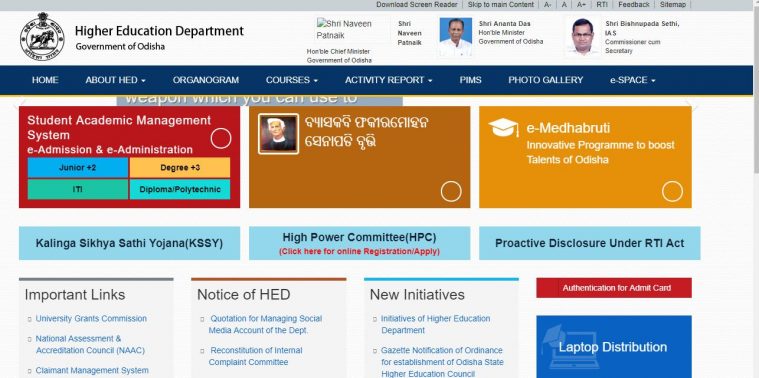Screen dimensions: 759x378
Task: Open the Sitemap link in top bar
Action: (x=673, y=5)
